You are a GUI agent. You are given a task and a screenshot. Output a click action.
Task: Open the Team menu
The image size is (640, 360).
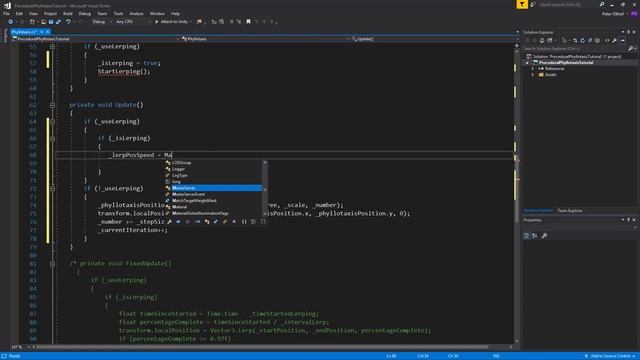[102, 13]
